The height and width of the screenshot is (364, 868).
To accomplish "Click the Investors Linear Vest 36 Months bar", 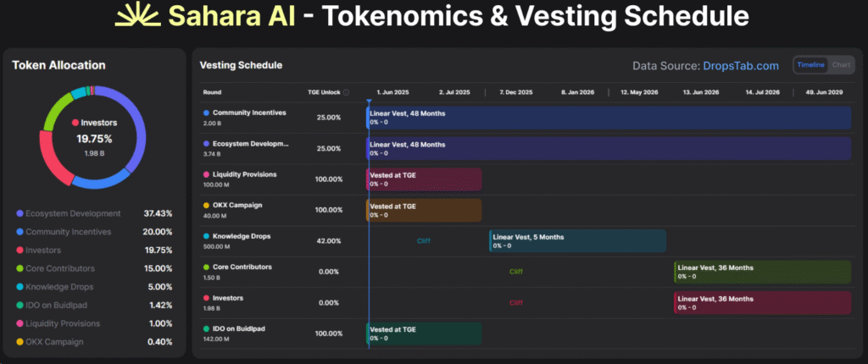I will [761, 303].
